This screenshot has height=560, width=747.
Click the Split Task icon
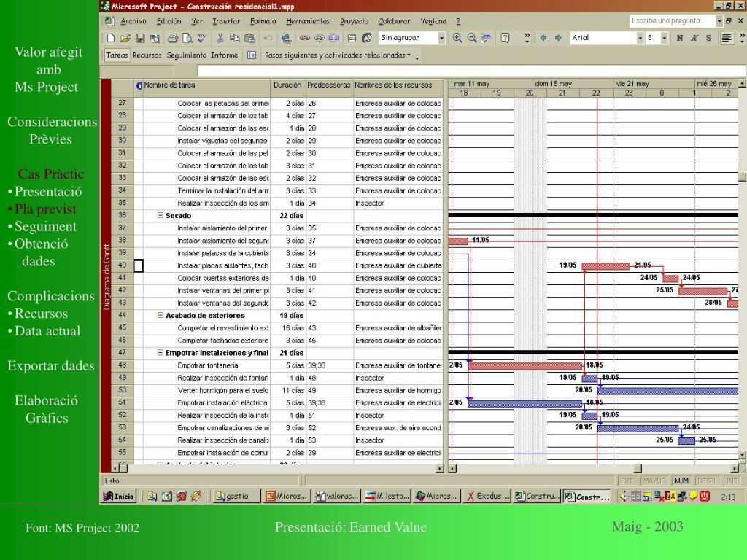click(x=334, y=38)
